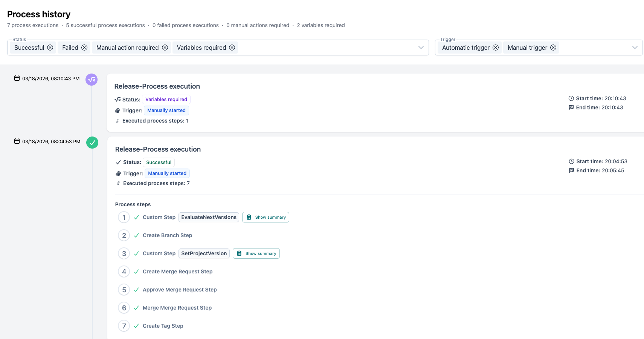Open the first Release-Process execution card title

click(x=157, y=86)
